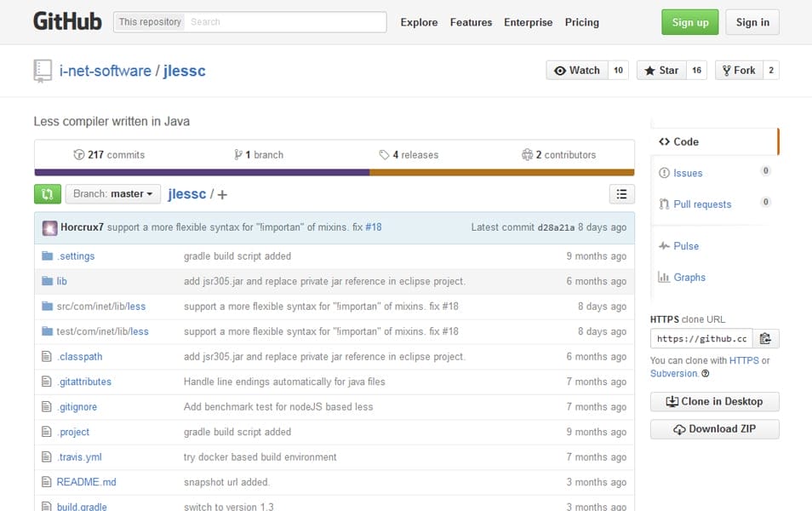
Task: Click the folder icon for test/com/inet/lib/less
Action: pyautogui.click(x=47, y=330)
